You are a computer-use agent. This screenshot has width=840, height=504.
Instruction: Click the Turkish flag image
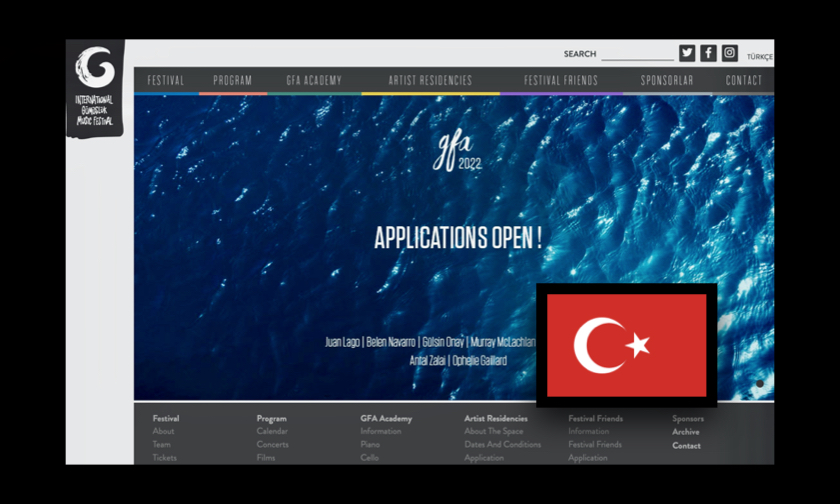(626, 345)
